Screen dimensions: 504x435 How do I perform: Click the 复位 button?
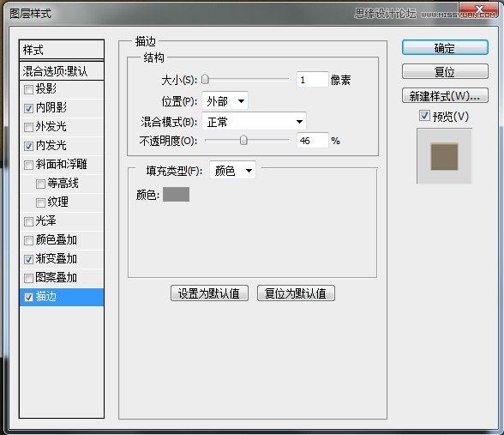445,71
